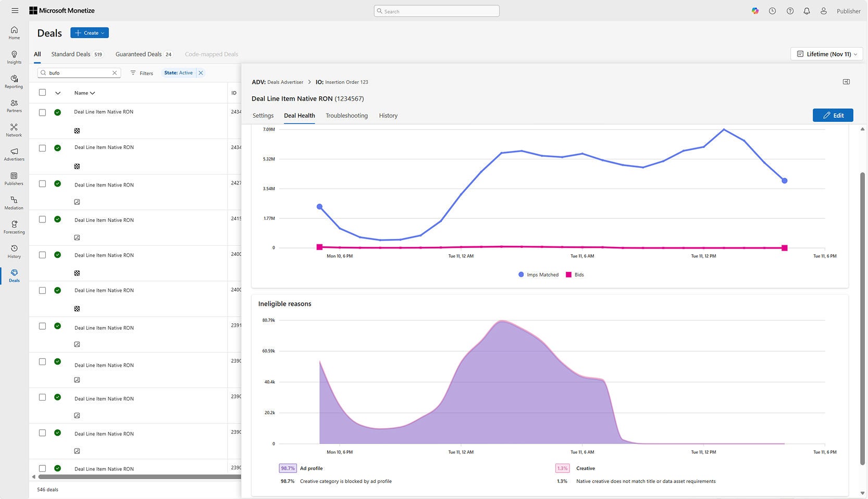Check the first Deal Line Item checkbox
Viewport: 868px width, 499px height.
pos(42,113)
